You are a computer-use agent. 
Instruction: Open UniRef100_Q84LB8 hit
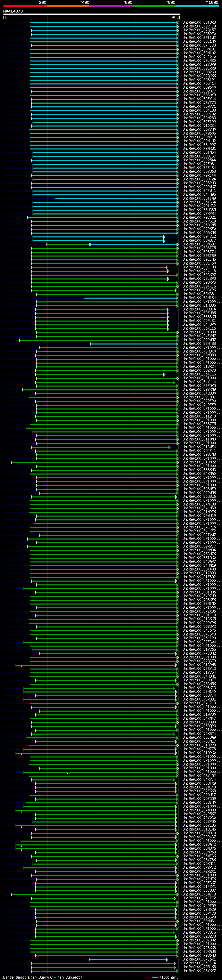tap(199, 110)
